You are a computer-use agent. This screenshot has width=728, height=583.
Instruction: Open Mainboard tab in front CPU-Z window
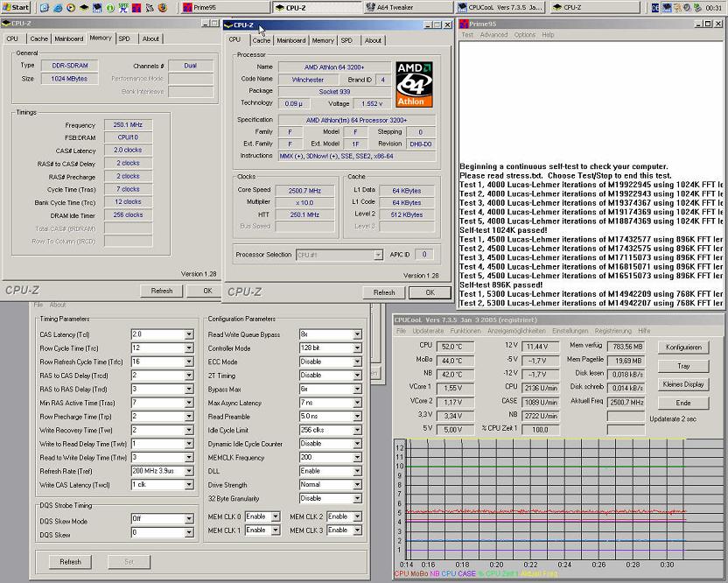click(291, 41)
